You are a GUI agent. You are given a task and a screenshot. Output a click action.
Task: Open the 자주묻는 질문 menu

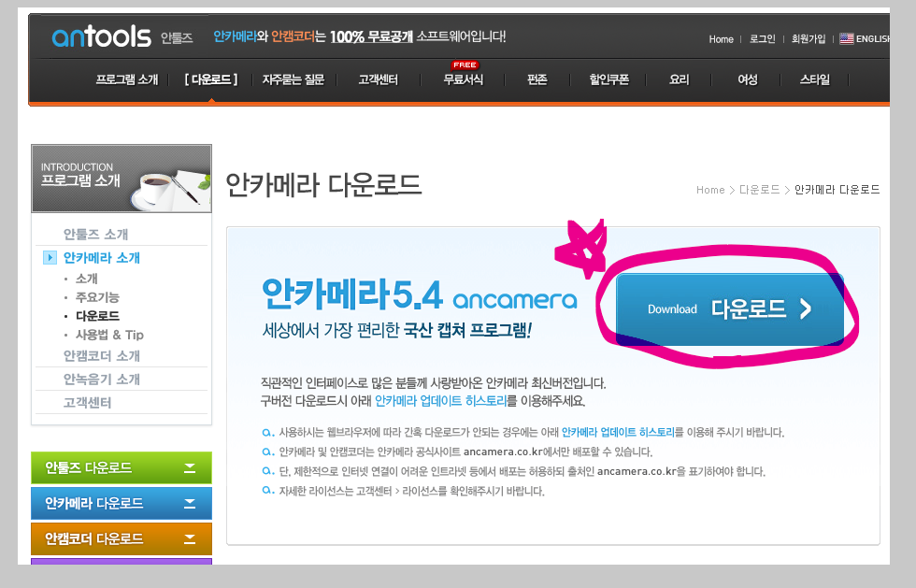click(x=293, y=79)
